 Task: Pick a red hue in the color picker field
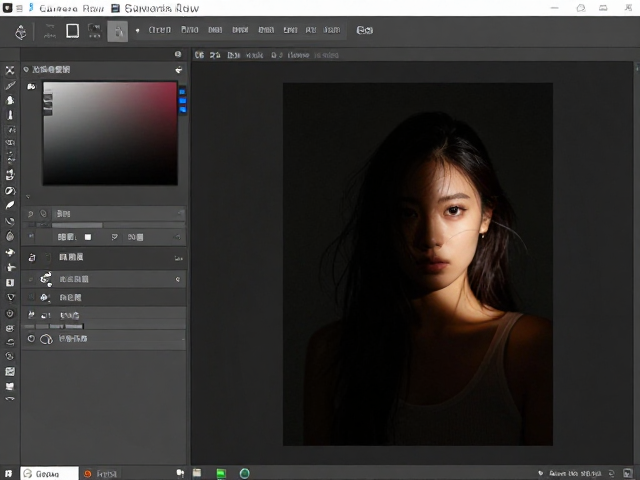click(165, 94)
